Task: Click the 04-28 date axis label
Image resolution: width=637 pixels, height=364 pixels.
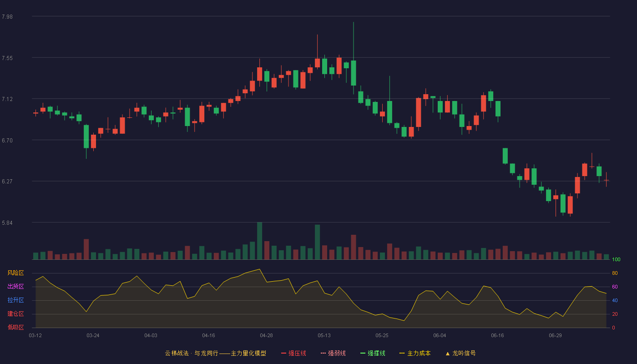Action: pos(266,335)
